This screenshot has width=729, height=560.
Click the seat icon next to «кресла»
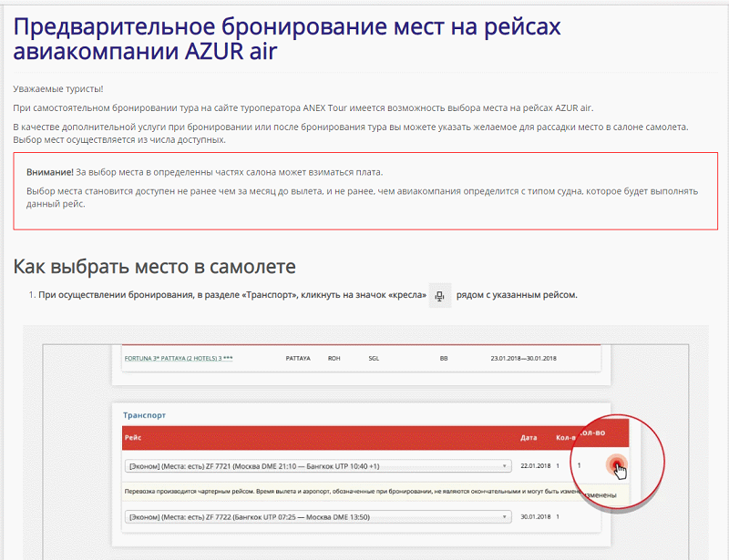coord(439,296)
